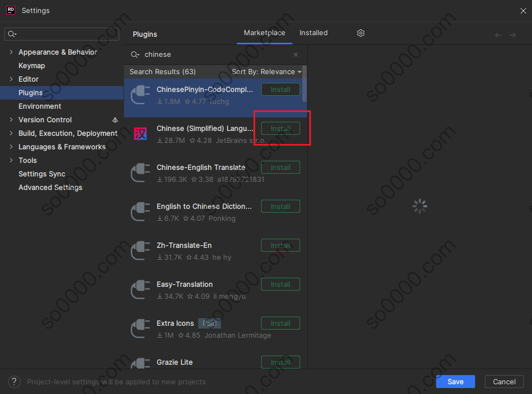The height and width of the screenshot is (394, 532).
Task: Open the Keymap settings page
Action: (x=31, y=65)
